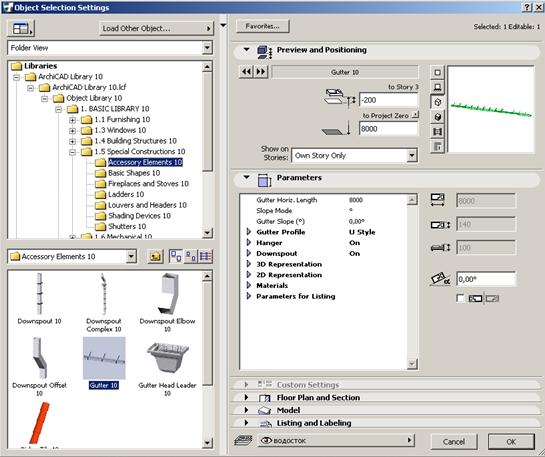Open the Show on Stories dropdown
Image resolution: width=545 pixels, height=457 pixels.
click(x=412, y=155)
